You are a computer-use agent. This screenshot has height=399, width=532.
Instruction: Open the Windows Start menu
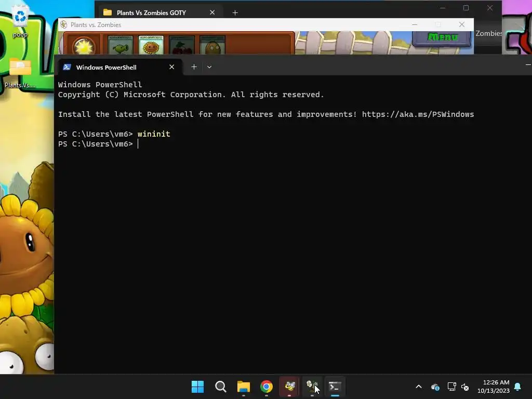[197, 387]
